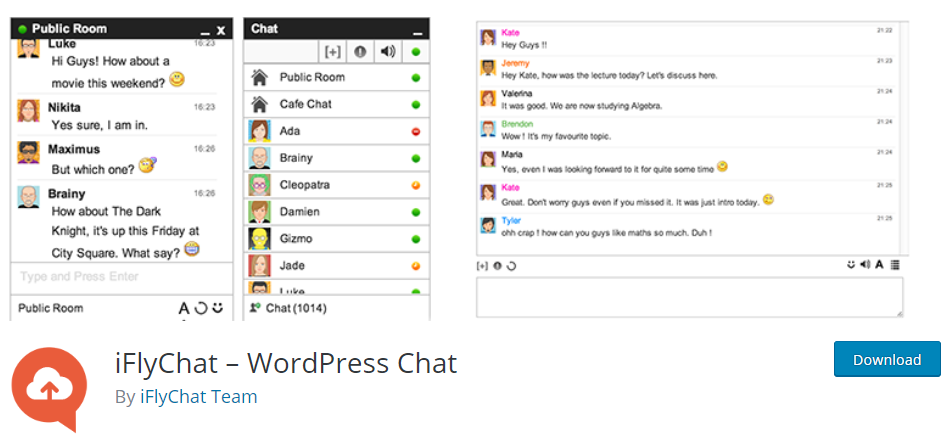Select Ada in the chat user list
Viewport: 945px width, 448px height.
(x=336, y=131)
